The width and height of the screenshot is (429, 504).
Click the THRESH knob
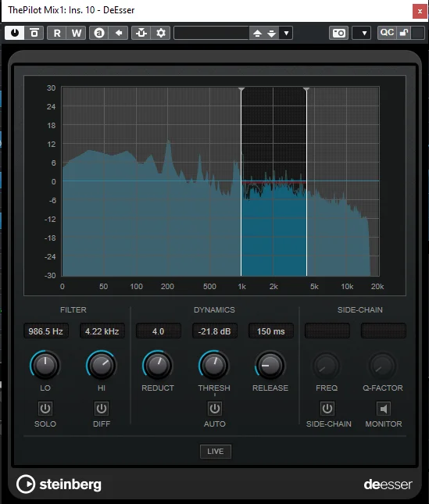(214, 366)
